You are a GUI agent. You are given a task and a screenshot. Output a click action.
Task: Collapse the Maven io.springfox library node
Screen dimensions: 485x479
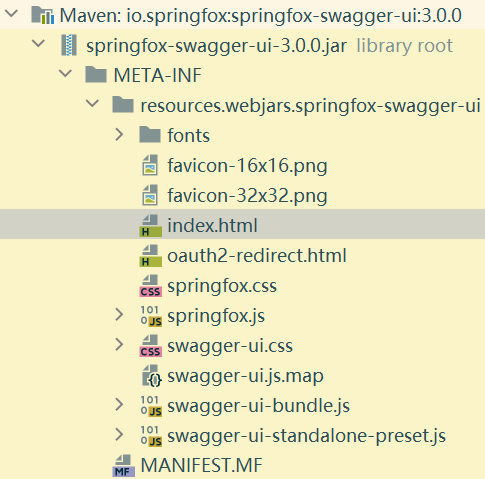click(x=11, y=14)
